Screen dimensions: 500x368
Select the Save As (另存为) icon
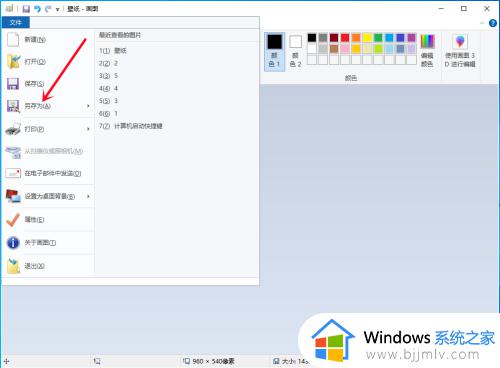(x=13, y=106)
